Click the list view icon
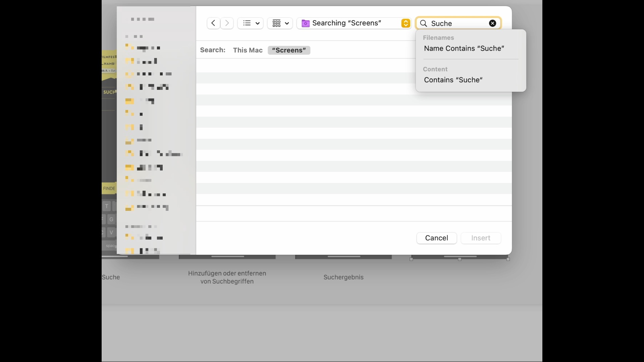This screenshot has width=644, height=362. pos(247,23)
